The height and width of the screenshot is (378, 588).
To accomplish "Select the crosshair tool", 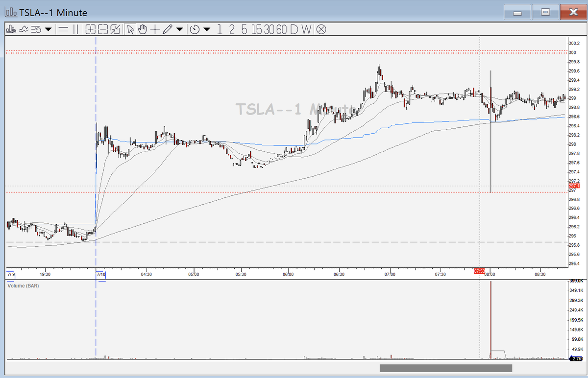I will (155, 29).
